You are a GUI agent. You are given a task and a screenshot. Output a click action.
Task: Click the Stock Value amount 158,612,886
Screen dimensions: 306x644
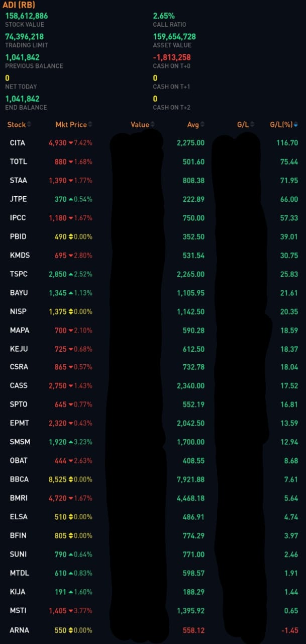click(x=26, y=16)
